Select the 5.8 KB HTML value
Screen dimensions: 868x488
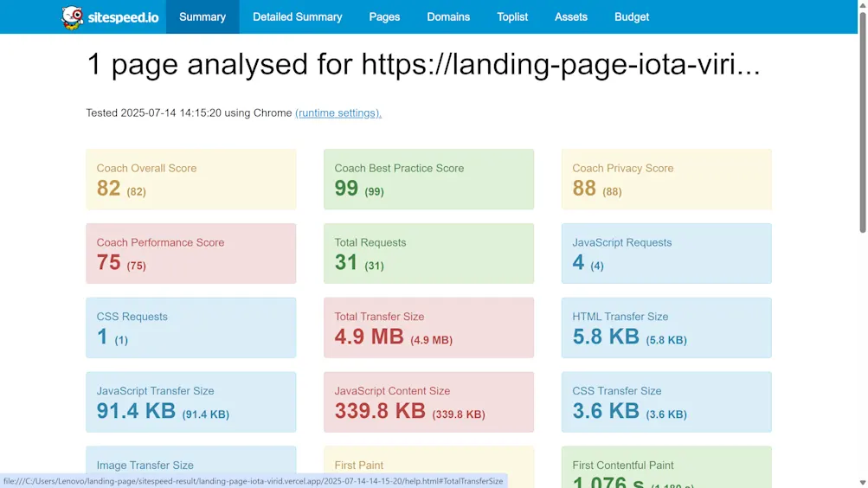606,337
